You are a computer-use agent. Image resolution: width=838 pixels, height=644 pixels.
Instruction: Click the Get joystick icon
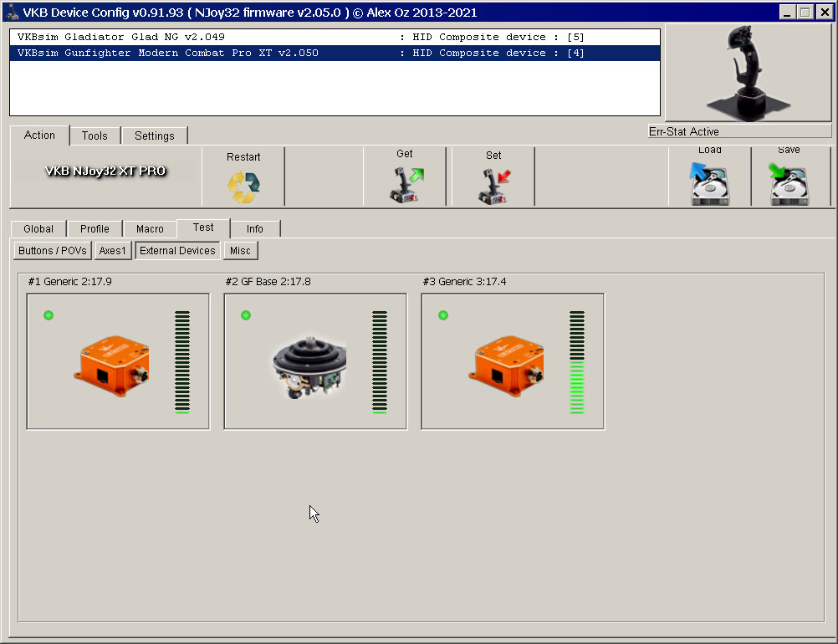coord(406,184)
